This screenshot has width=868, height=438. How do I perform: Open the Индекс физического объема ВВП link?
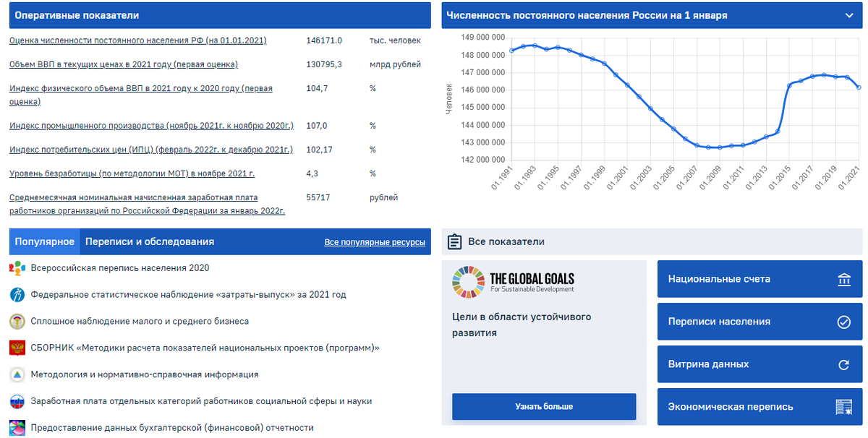(141, 95)
